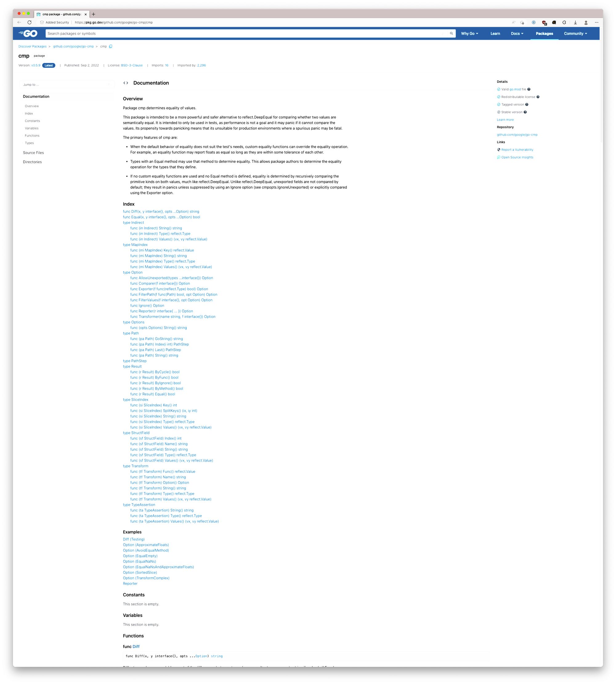
Task: Open the 1Password extension icon
Action: (533, 22)
